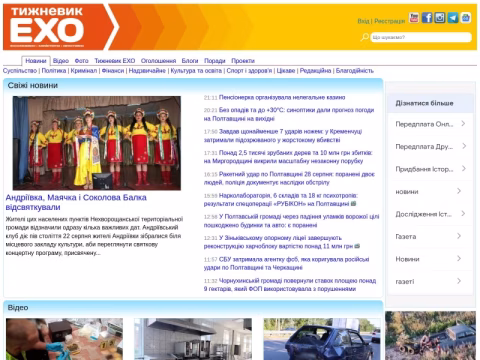480x360 pixels.
Task: Open sidebar image of abandoned car
Action: (x=431, y=336)
